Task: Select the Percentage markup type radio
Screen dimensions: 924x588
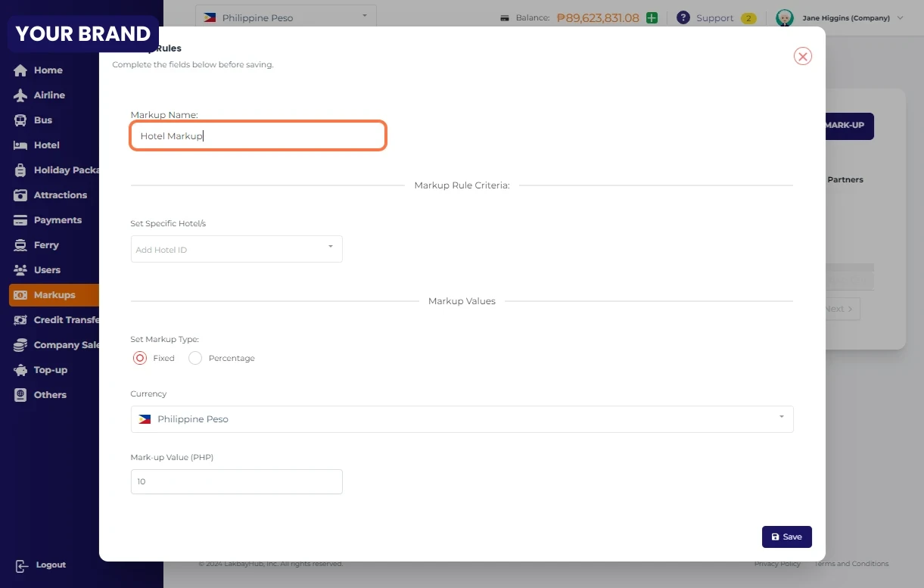Action: [x=195, y=358]
